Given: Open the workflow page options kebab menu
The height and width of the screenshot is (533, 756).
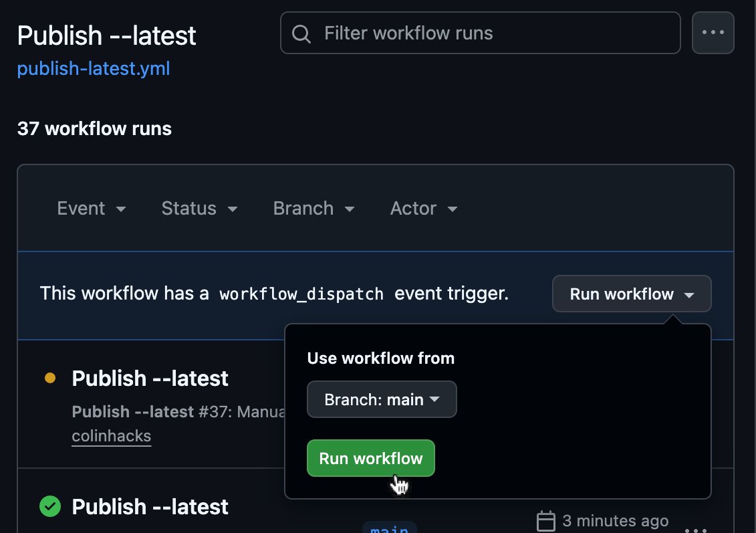Looking at the screenshot, I should 713,32.
